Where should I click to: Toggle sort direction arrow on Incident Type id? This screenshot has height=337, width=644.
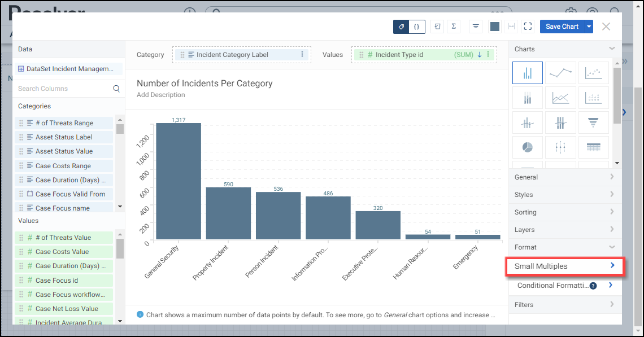(480, 55)
